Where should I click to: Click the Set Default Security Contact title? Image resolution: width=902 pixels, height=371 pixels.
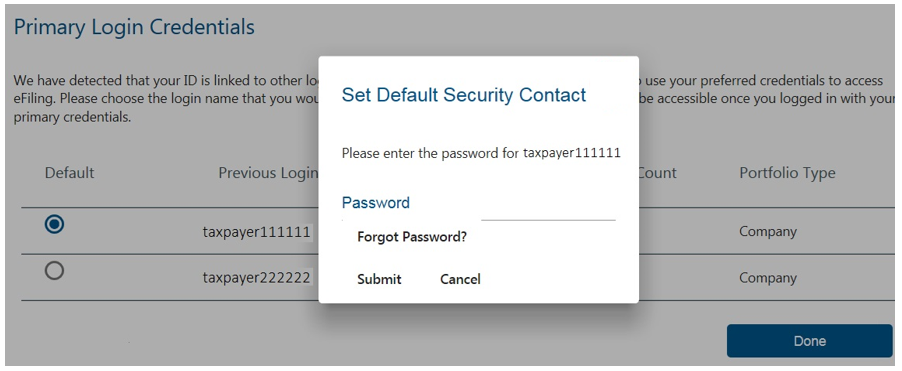point(464,95)
